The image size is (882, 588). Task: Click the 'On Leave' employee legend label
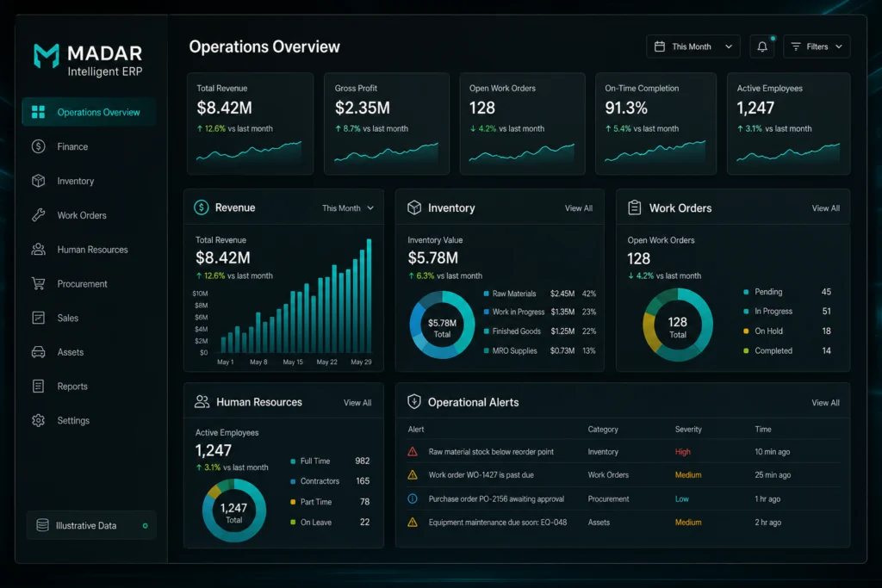tap(315, 523)
